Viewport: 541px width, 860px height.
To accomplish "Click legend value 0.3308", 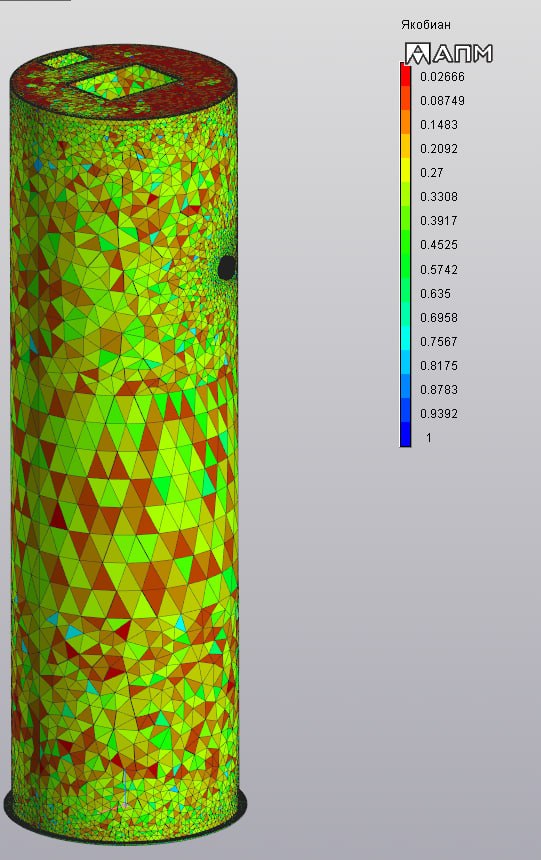I will pos(439,197).
